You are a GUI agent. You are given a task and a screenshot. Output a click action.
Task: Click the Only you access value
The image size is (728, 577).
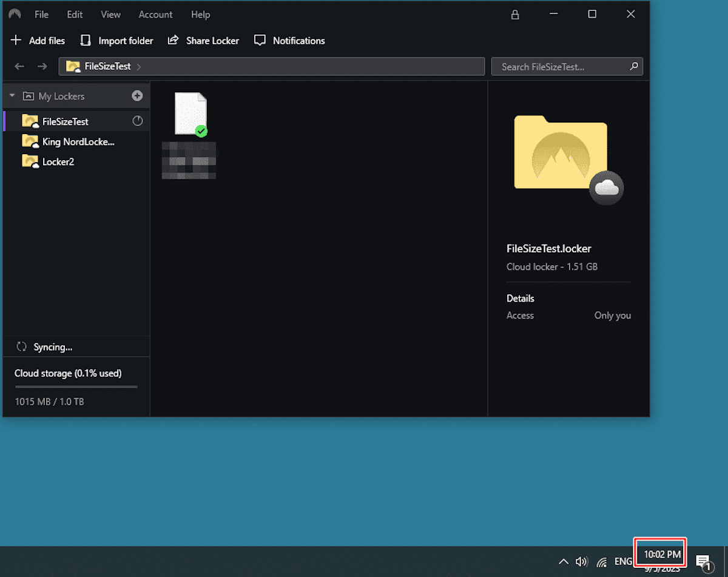pyautogui.click(x=613, y=315)
